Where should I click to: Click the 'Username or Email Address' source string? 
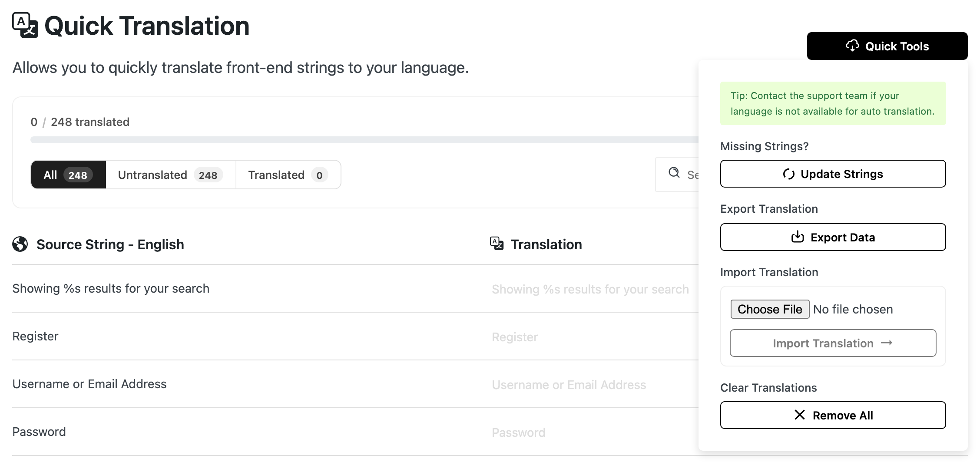tap(89, 384)
